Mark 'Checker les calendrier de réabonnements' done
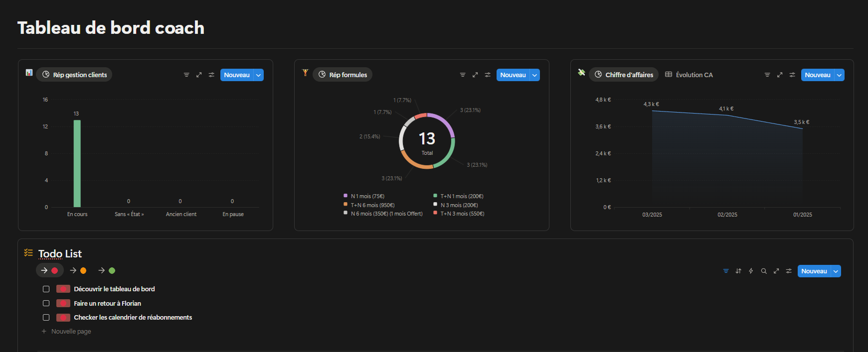 46,317
